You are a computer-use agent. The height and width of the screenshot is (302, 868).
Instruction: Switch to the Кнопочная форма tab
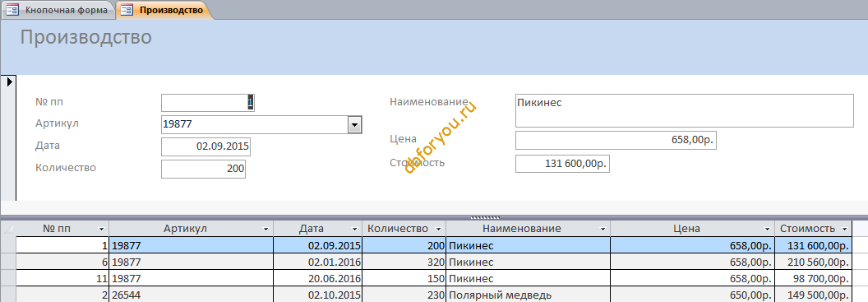pos(59,10)
